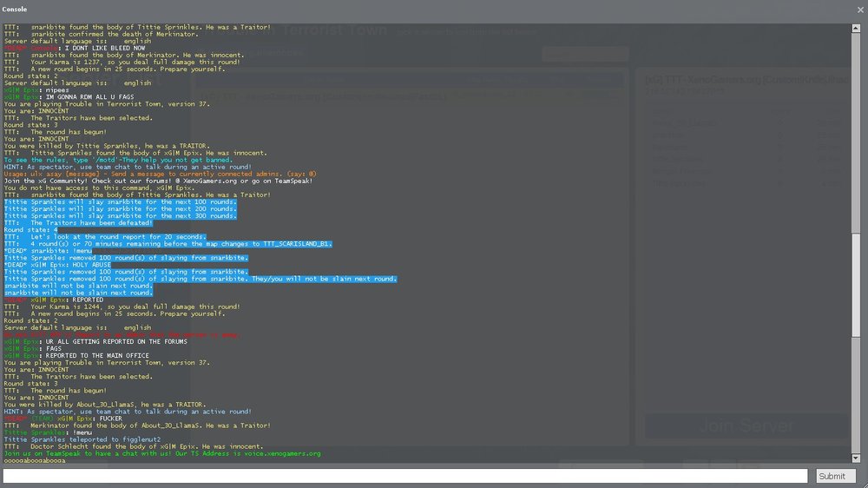Click 'UR ALL GETTING REPORTED ON THE FORUMS'
The height and width of the screenshot is (488, 868).
point(95,342)
